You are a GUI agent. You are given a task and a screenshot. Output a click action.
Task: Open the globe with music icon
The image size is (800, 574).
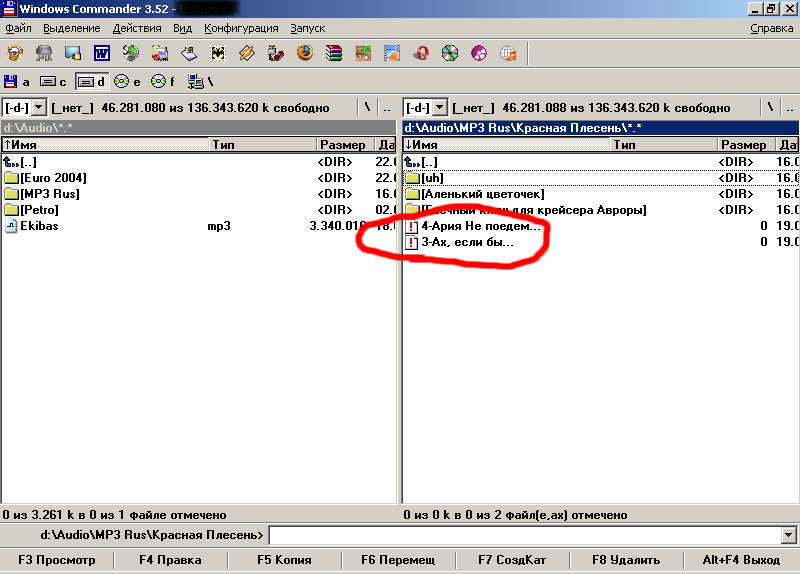coord(508,53)
